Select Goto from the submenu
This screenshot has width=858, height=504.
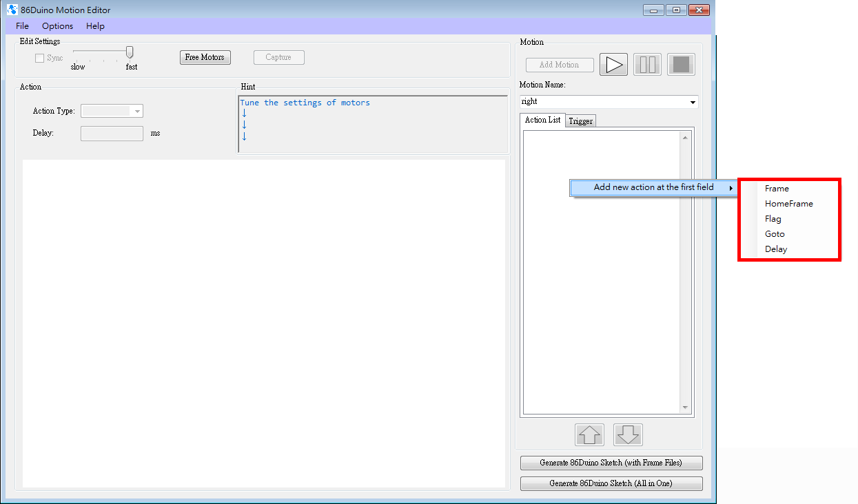point(775,234)
